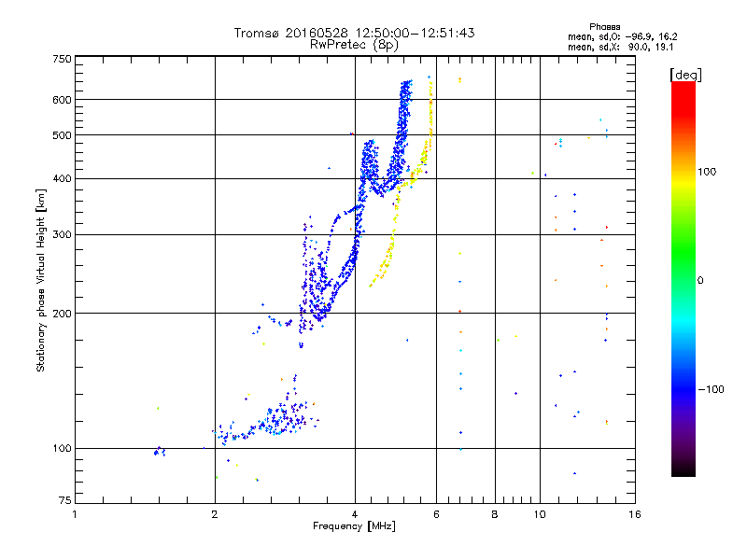This screenshot has width=747, height=560.
Task: Click the color bar label "-100"
Action: 711,389
